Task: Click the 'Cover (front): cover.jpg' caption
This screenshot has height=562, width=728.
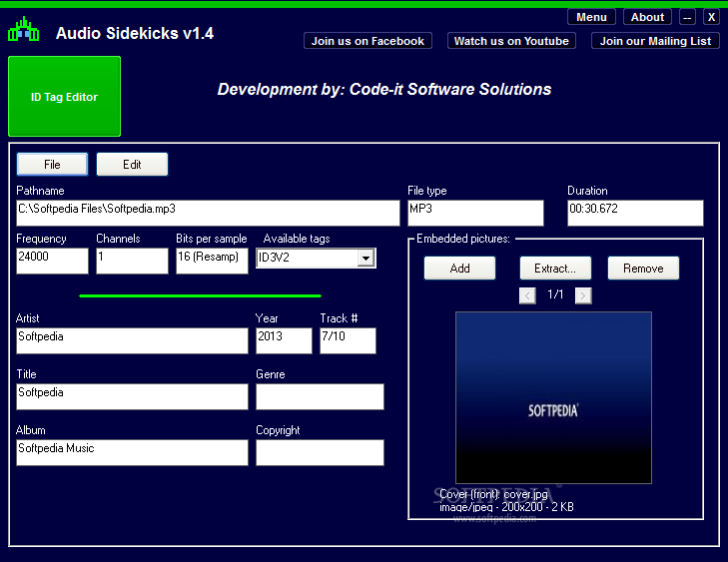Action: pos(493,494)
